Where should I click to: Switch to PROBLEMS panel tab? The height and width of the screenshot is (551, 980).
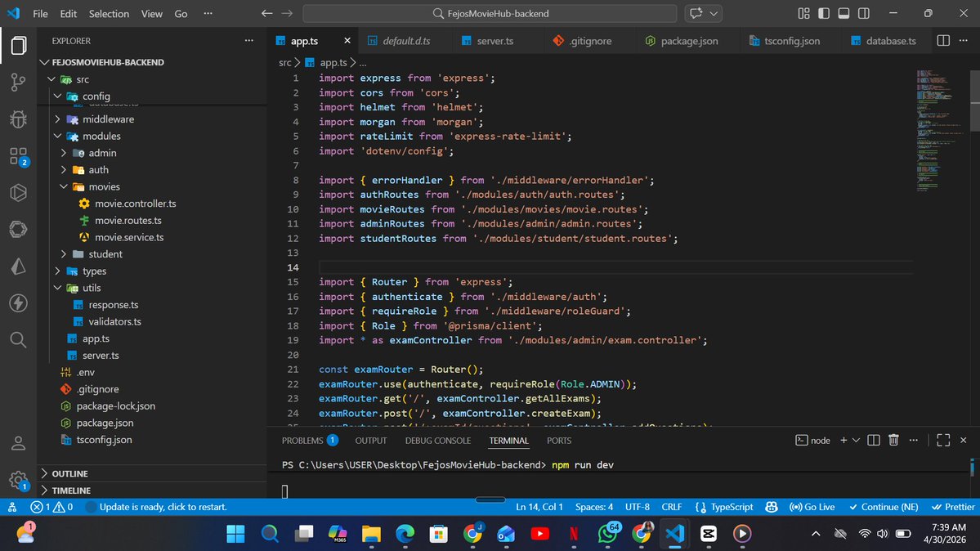(x=310, y=441)
